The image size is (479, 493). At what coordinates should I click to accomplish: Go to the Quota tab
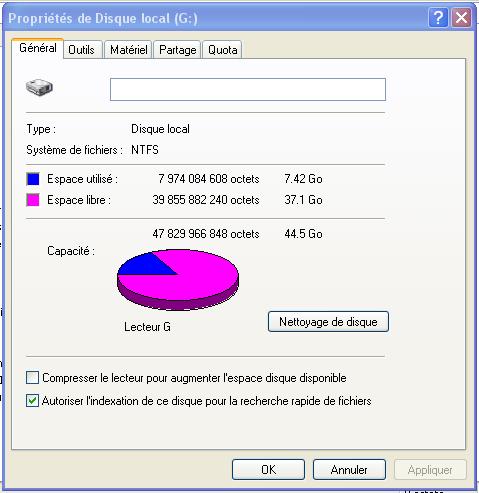pos(222,50)
